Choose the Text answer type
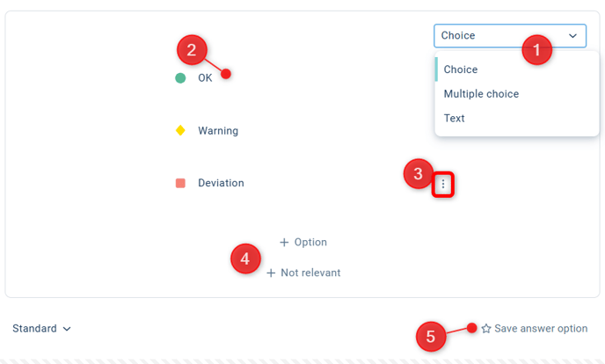The height and width of the screenshot is (364, 605). click(x=455, y=119)
